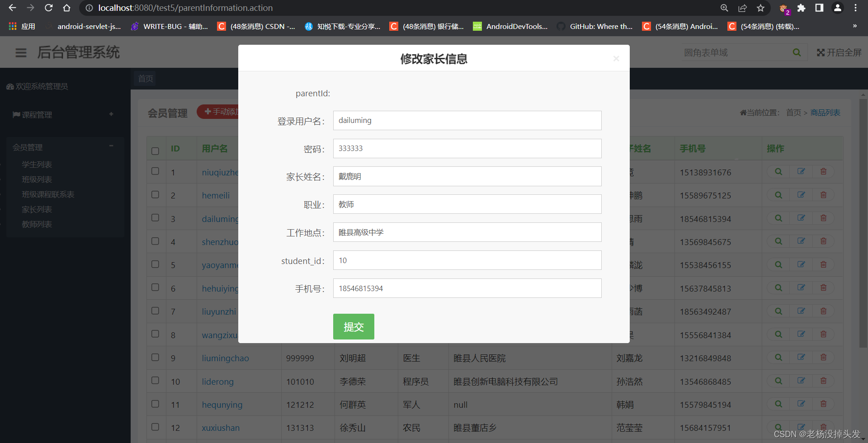The height and width of the screenshot is (443, 868).
Task: Delete icon for row 13569845675
Action: (x=823, y=241)
